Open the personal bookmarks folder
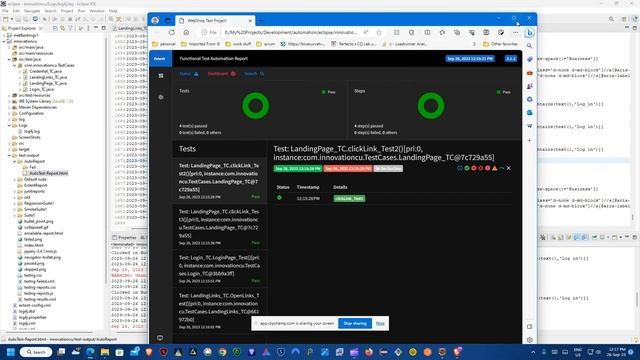 click(x=164, y=44)
